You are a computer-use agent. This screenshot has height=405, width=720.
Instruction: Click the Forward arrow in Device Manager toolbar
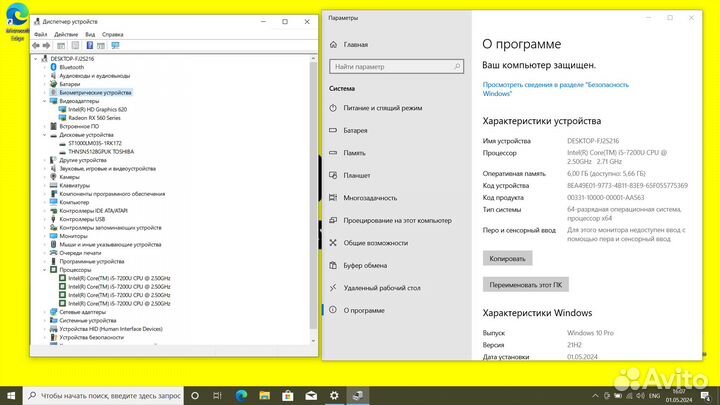[x=46, y=45]
